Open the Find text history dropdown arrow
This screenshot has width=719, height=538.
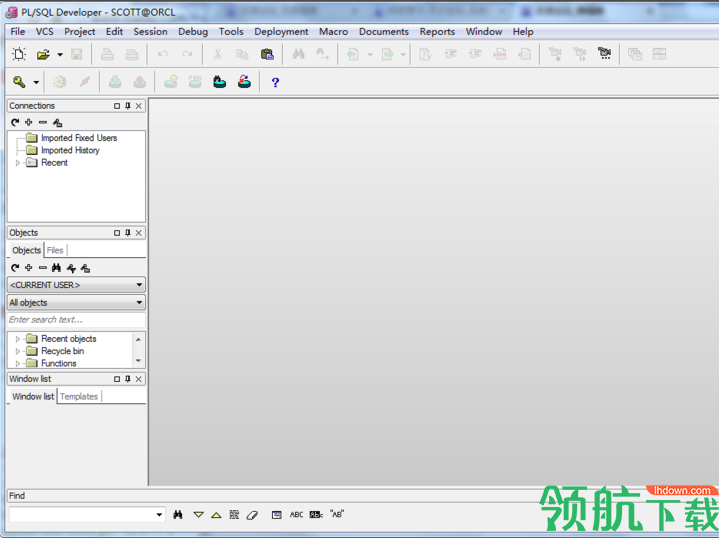pos(159,515)
